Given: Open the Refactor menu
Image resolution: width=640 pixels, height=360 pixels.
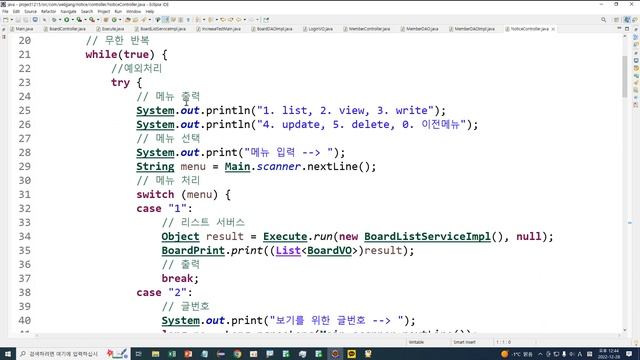Looking at the screenshot, I should 48,11.
